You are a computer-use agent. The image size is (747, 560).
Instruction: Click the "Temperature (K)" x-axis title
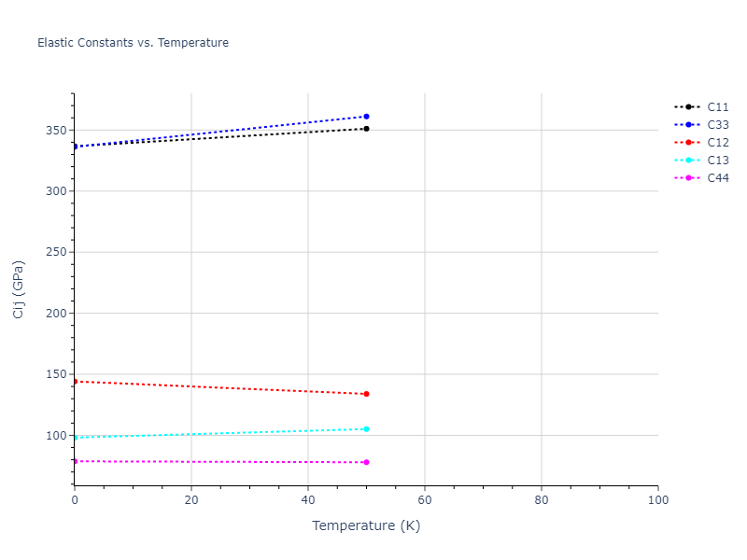(366, 525)
